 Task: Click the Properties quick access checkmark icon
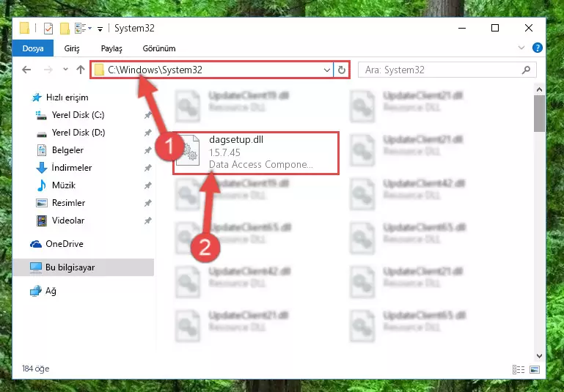pos(48,29)
